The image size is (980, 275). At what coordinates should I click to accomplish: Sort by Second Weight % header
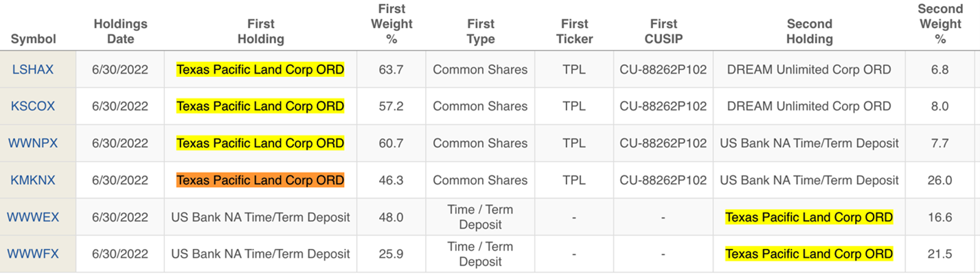click(939, 24)
